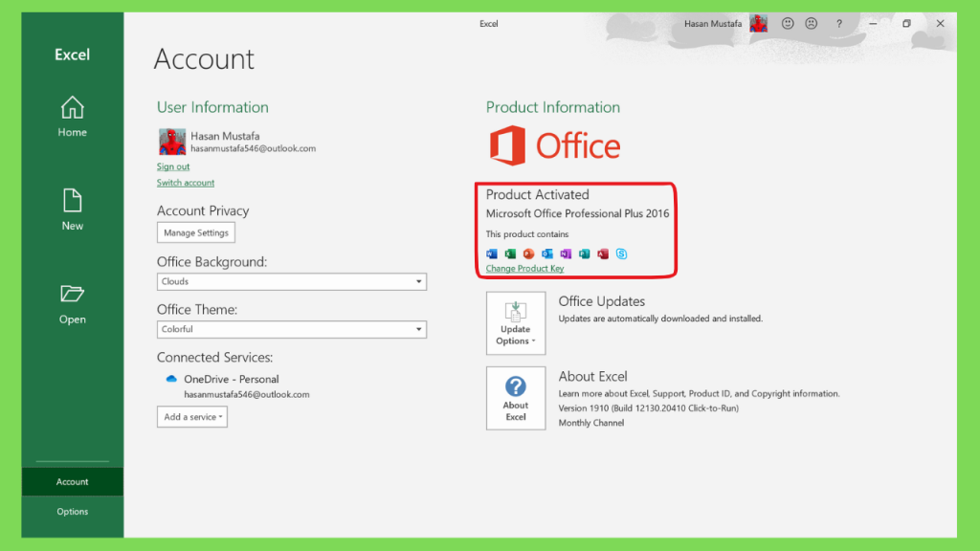Click the Monthly Channel text
Screen dimensions: 980x551
pyautogui.click(x=591, y=423)
